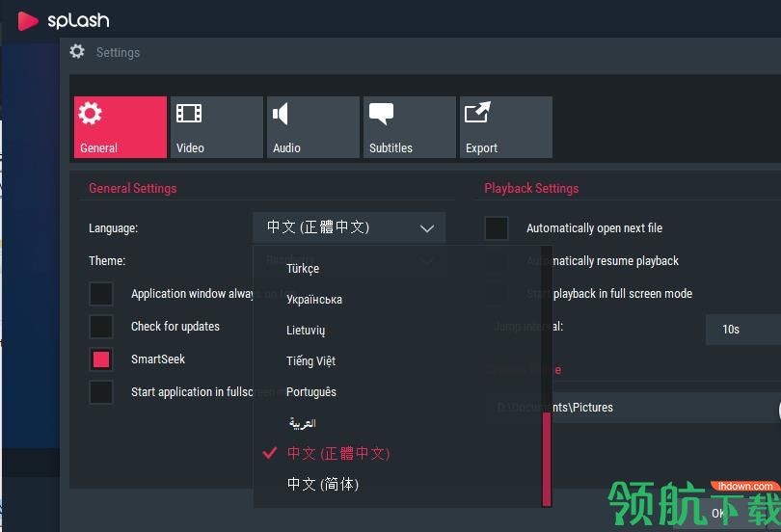The height and width of the screenshot is (532, 781).
Task: Enable Check for updates checkbox
Action: [101, 327]
